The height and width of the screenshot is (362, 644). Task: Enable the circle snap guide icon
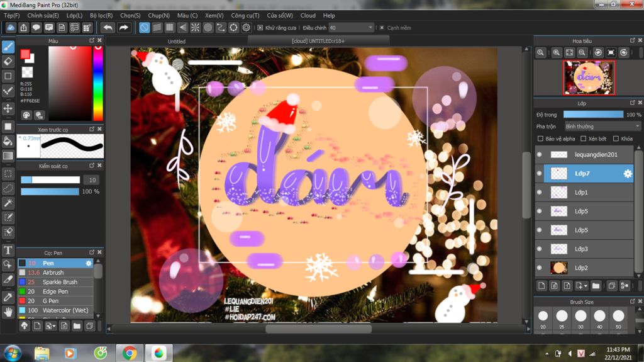point(208,28)
